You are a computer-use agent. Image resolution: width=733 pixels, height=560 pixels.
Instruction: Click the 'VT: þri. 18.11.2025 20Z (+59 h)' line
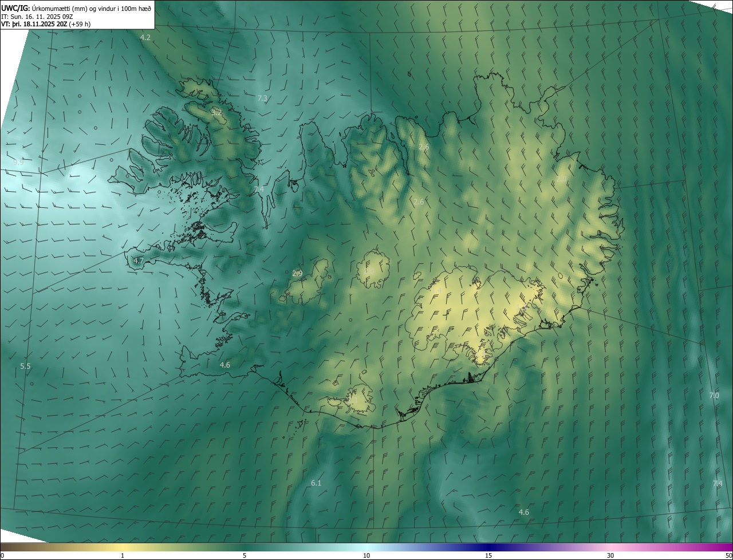(x=46, y=24)
